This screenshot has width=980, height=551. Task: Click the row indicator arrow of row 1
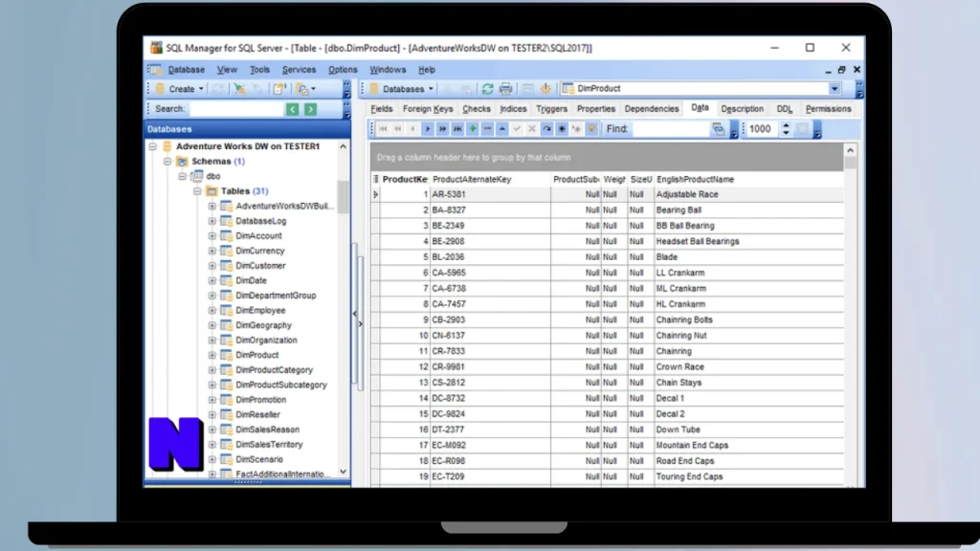pyautogui.click(x=375, y=194)
